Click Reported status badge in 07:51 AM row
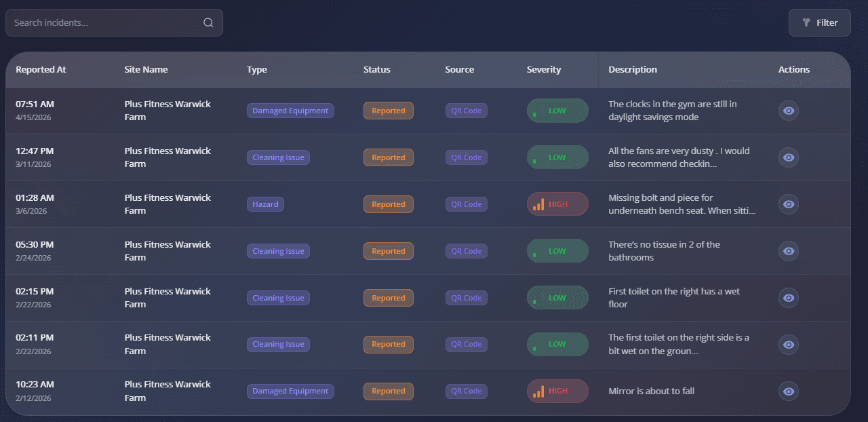The height and width of the screenshot is (422, 868). tap(389, 111)
